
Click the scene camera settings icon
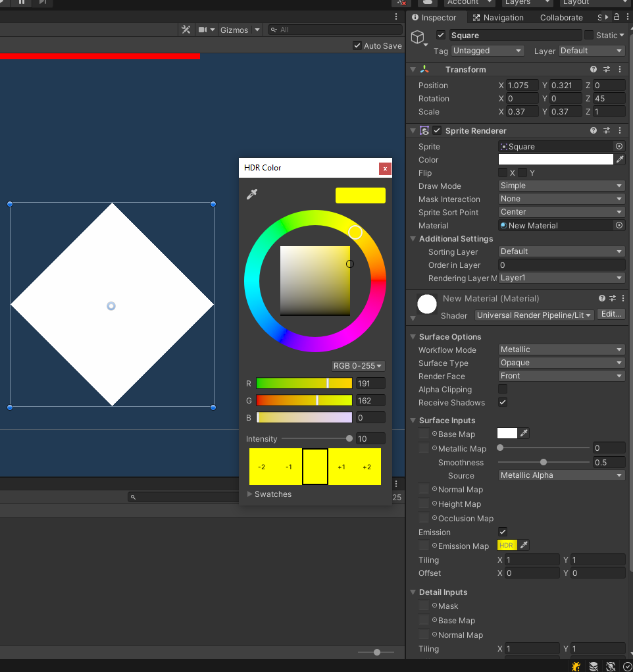click(203, 30)
